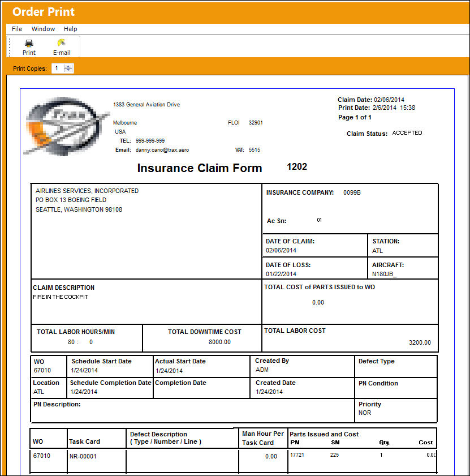
Task: Click Priority value NOR
Action: [x=364, y=413]
